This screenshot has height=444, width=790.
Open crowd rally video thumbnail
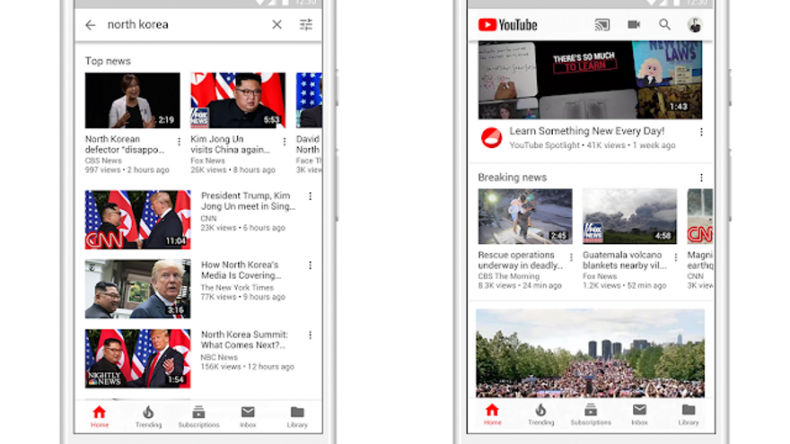(590, 353)
